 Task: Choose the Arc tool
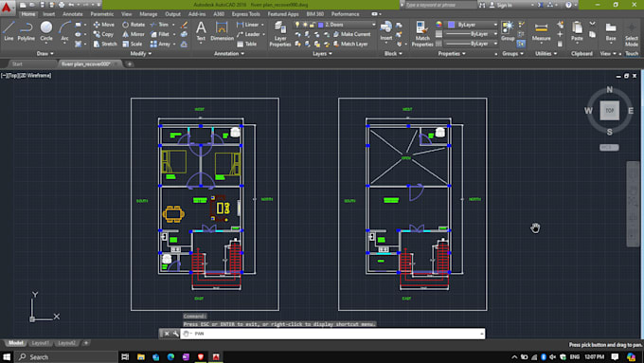64,31
